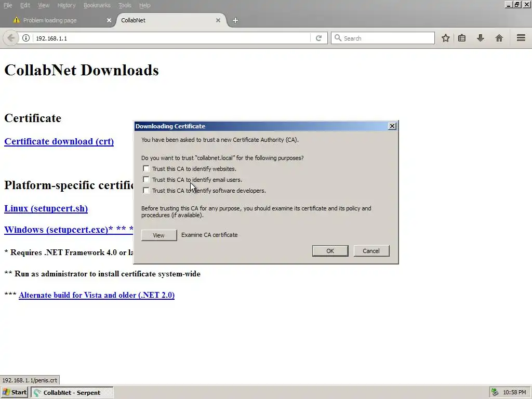
Task: Bookmark this page with the star icon
Action: point(445,38)
